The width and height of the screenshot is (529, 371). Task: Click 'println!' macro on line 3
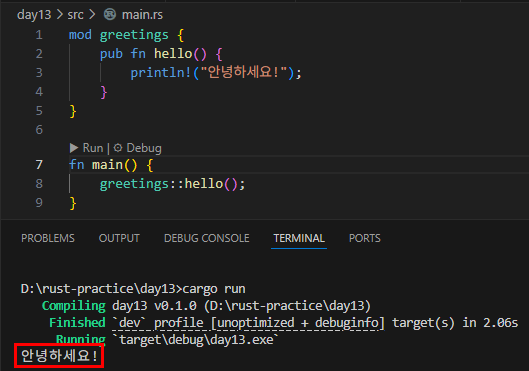tap(161, 73)
